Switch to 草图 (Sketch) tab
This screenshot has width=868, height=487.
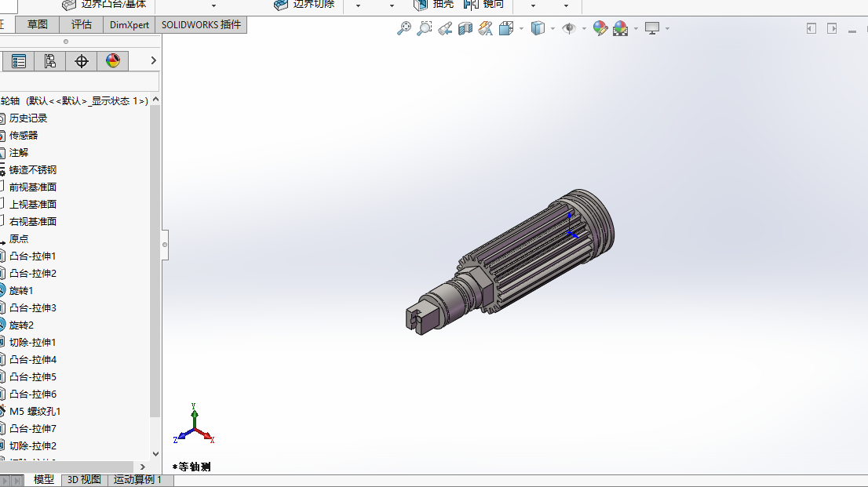tap(38, 25)
